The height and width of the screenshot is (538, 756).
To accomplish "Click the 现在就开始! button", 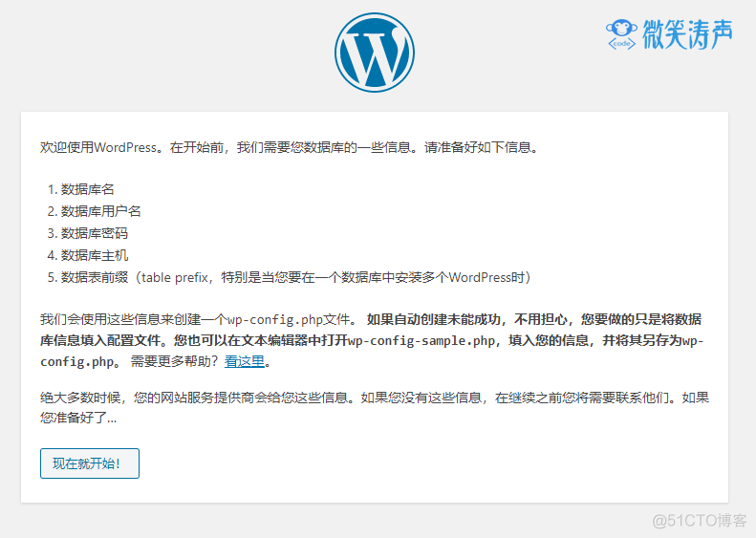I will pos(90,463).
